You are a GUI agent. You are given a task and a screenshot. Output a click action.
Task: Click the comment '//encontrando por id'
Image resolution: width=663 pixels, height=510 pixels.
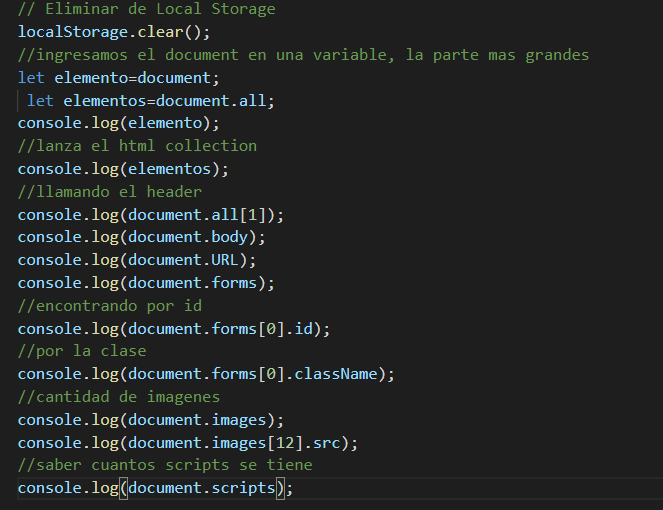(110, 306)
